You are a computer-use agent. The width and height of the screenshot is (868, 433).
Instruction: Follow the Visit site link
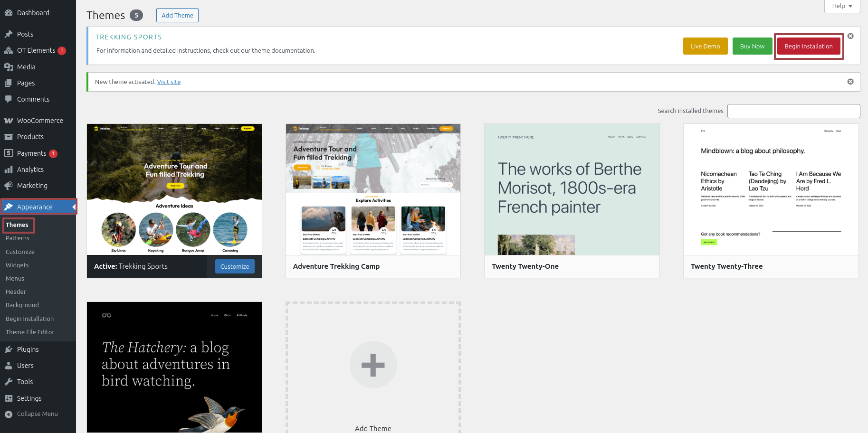(x=169, y=82)
